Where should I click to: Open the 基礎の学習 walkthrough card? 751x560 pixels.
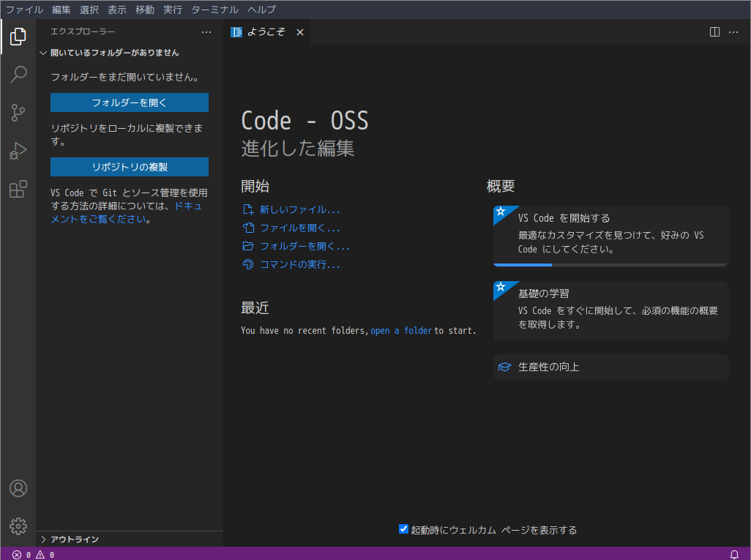tap(610, 310)
